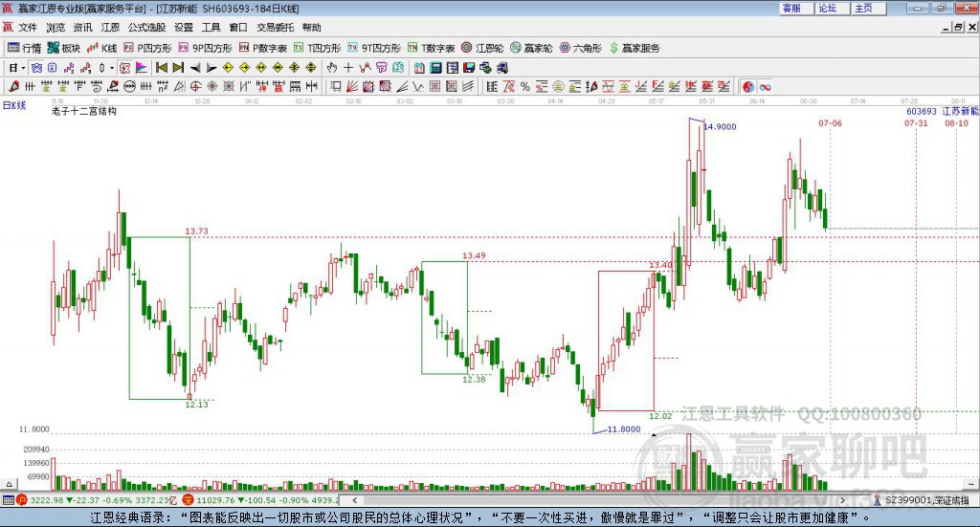
Task: Click the 08-10 date marker
Action: point(956,123)
